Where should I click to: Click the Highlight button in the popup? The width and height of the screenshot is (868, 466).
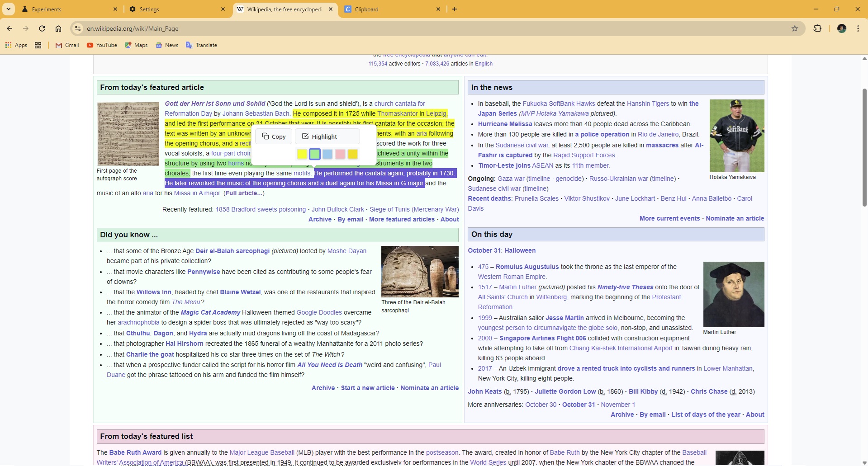[327, 137]
